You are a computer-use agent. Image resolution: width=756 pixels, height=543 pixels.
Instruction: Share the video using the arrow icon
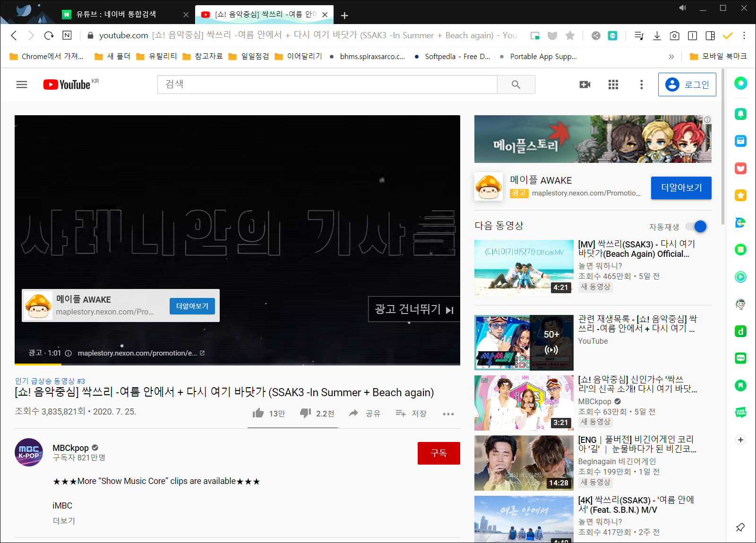pyautogui.click(x=353, y=413)
